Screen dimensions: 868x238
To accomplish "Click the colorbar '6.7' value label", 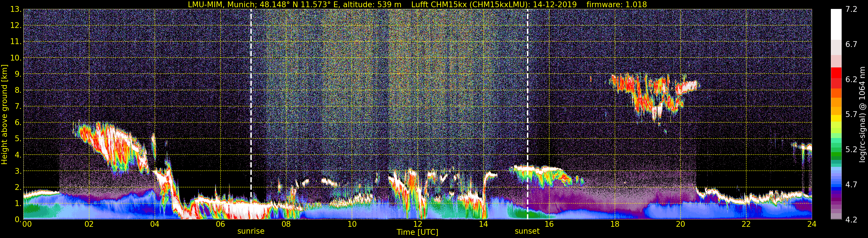I will 851,44.
